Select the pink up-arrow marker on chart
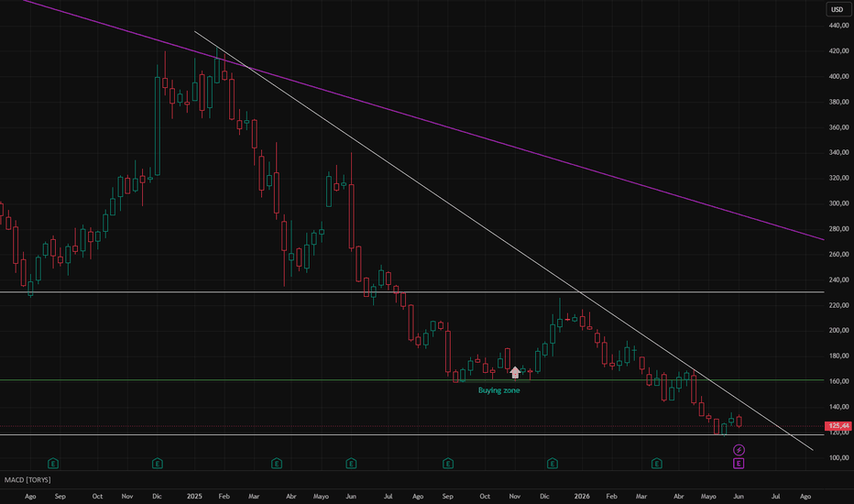 point(515,372)
